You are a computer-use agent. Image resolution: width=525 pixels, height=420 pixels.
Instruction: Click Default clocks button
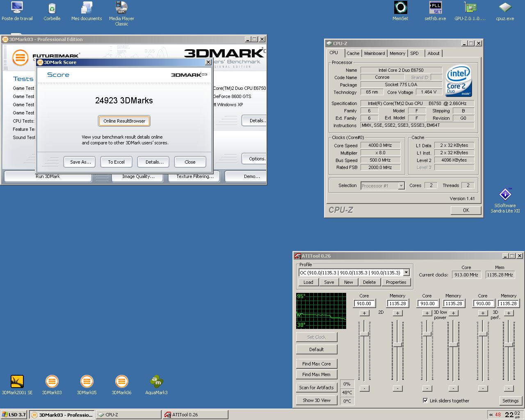[x=317, y=349]
